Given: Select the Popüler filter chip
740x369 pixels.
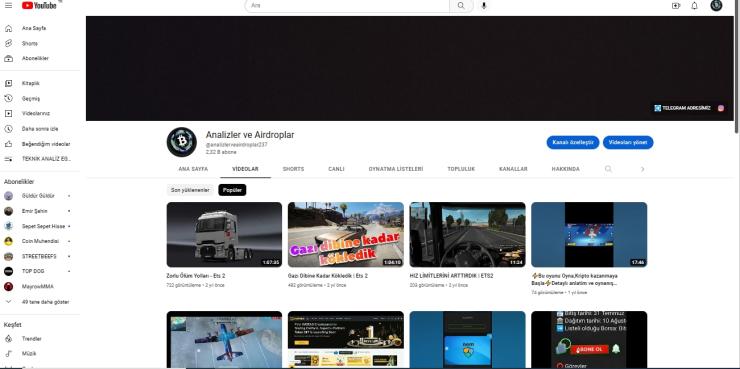Looking at the screenshot, I should [x=232, y=190].
